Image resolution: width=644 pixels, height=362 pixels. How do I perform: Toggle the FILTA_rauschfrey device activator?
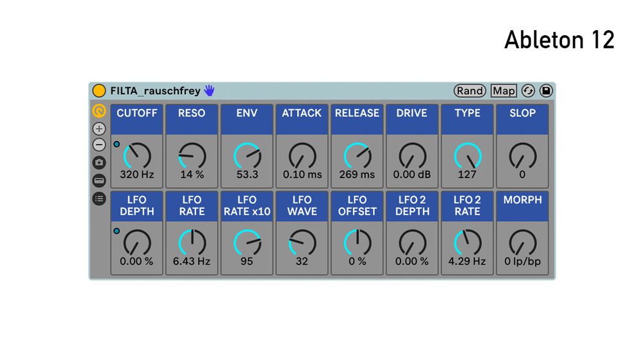(99, 91)
